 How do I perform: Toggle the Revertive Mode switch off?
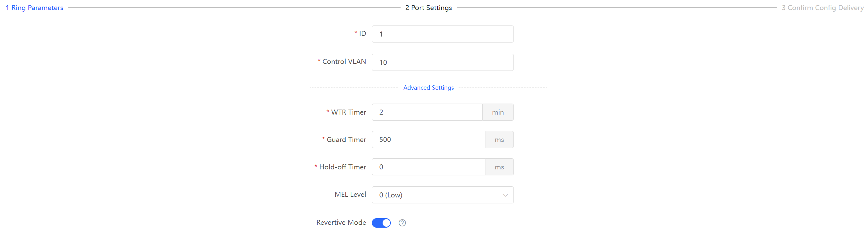pos(381,222)
